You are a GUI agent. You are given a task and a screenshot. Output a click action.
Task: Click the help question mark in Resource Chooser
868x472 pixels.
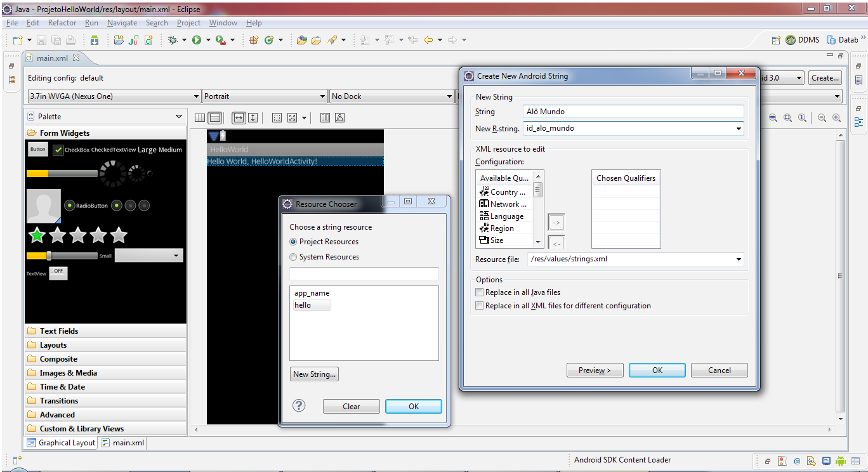pos(299,405)
